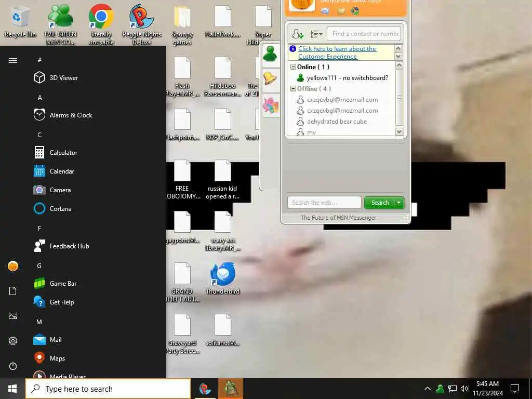Click the volume speaker icon in the tray
This screenshot has width=532, height=399.
(x=464, y=389)
